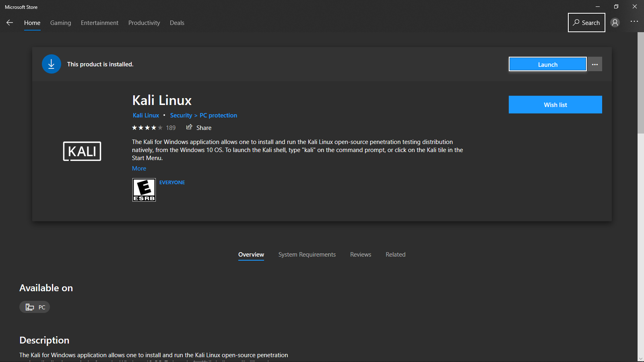Open the PC protection subcategory link

tap(219, 115)
